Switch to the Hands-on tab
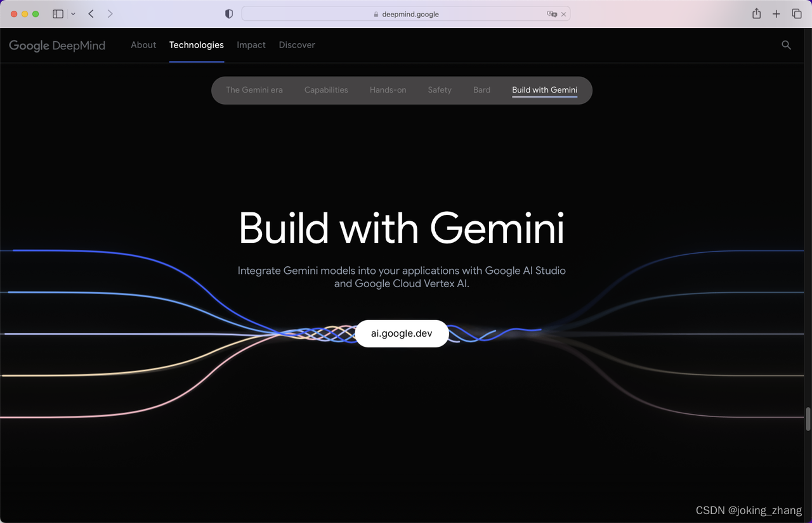 388,90
